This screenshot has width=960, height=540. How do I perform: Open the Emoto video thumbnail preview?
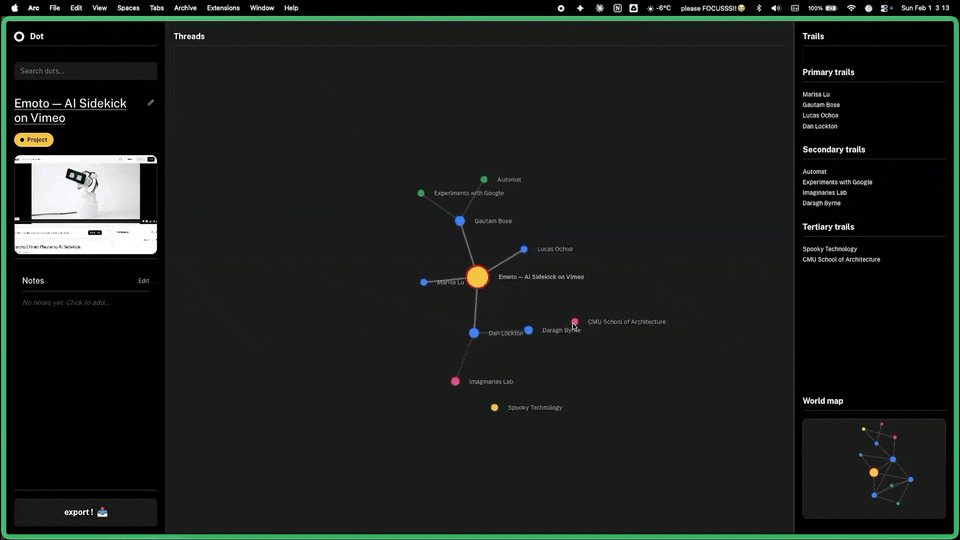(85, 204)
